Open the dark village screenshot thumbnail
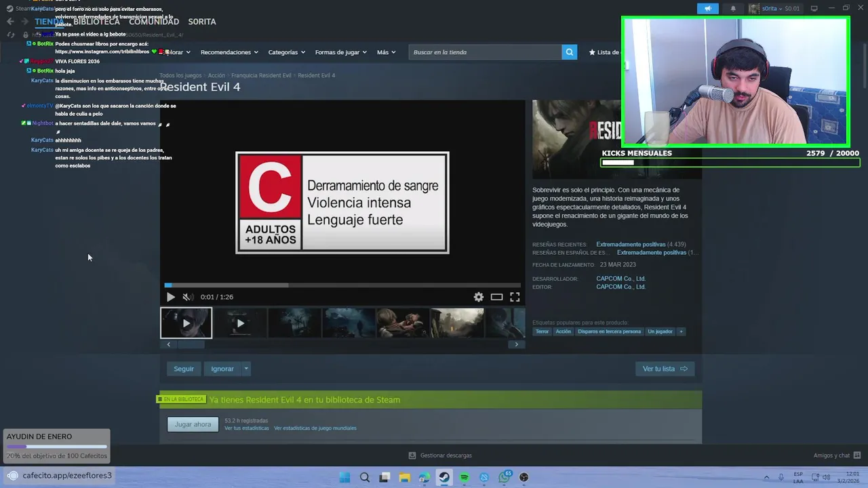Image resolution: width=868 pixels, height=488 pixels. tap(294, 323)
